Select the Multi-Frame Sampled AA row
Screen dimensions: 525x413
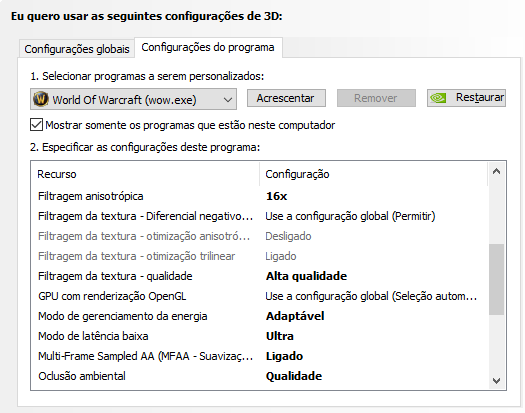(259, 356)
